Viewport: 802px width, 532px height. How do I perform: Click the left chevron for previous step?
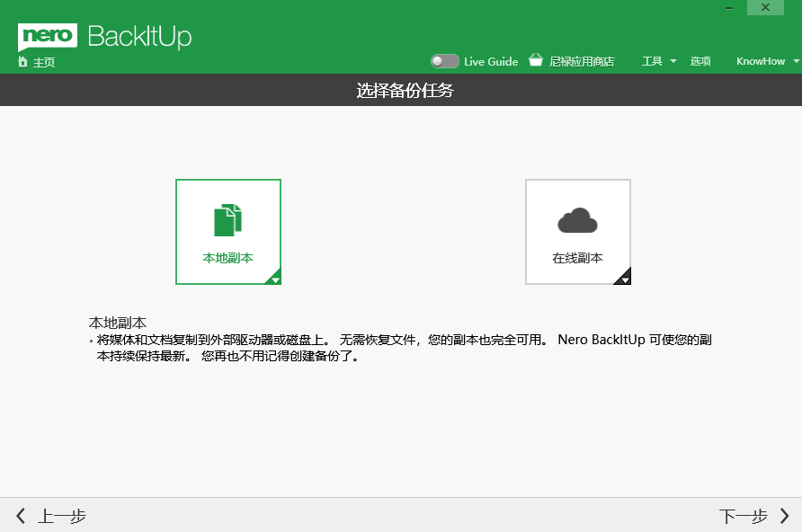(21, 516)
